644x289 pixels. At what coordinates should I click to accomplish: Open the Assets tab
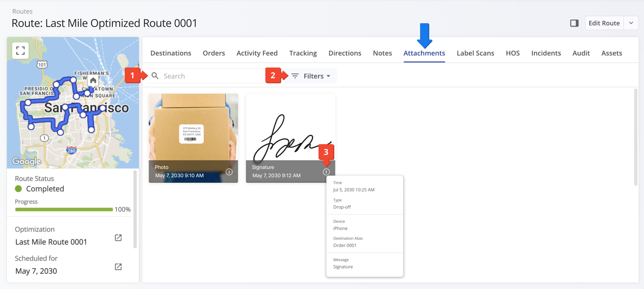(x=612, y=53)
